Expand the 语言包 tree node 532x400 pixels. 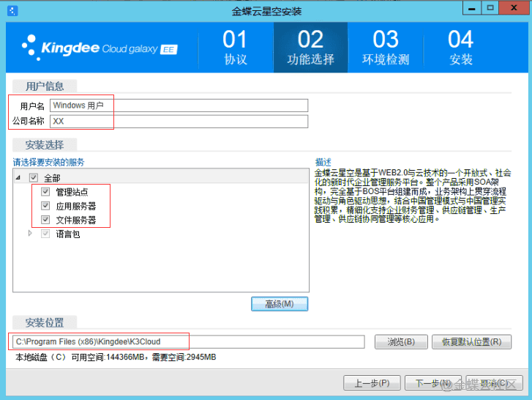(30, 233)
